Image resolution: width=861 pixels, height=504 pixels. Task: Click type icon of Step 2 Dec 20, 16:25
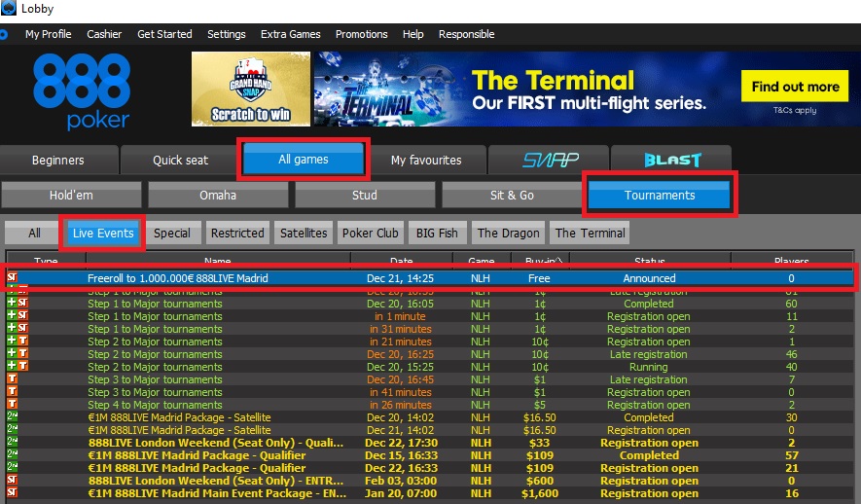(x=17, y=353)
